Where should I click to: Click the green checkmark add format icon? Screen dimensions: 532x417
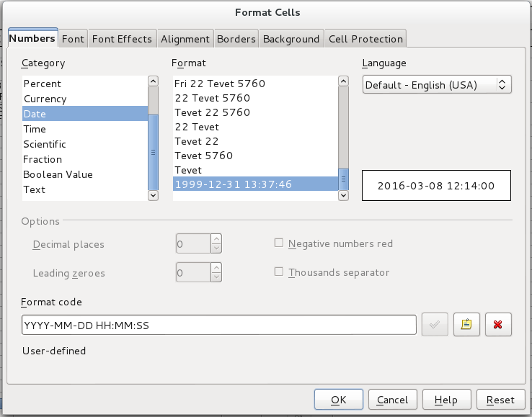434,325
